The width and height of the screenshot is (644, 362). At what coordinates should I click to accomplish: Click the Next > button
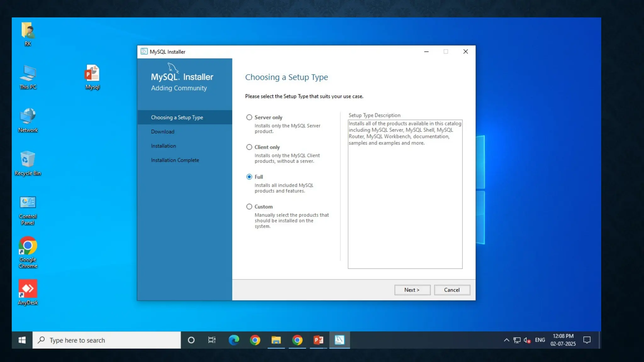coord(412,290)
